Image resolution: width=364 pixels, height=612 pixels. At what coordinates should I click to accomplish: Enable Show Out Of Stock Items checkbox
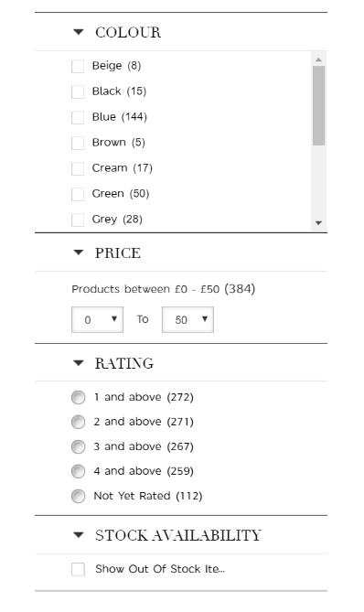click(78, 569)
